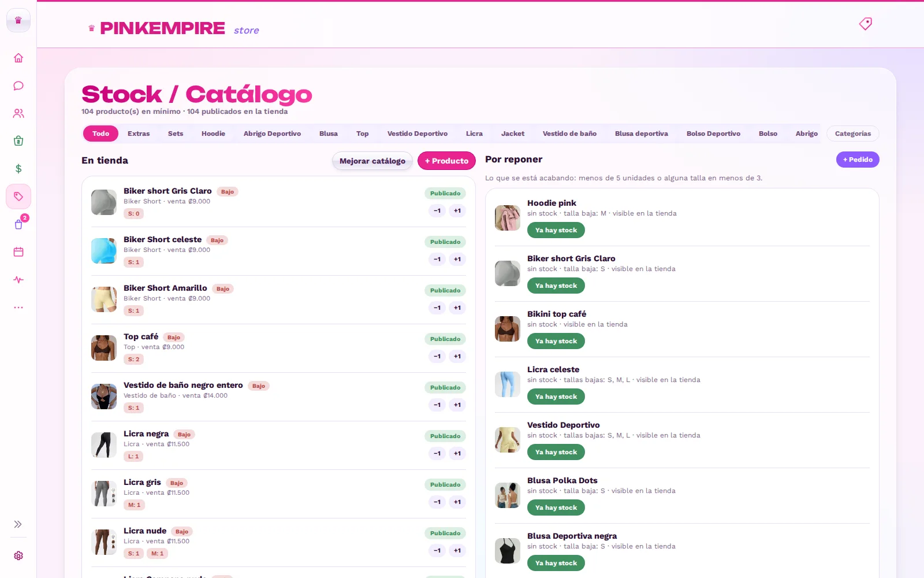Mark Blusa Polka Dots as Ya hay stock
The image size is (924, 578).
tap(556, 507)
